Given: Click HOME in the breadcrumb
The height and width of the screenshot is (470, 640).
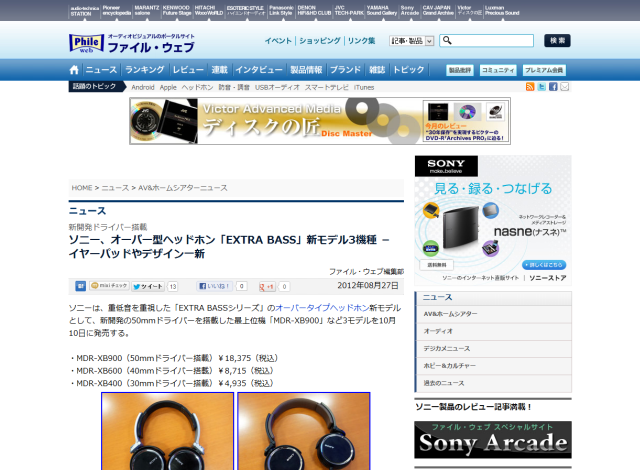Looking at the screenshot, I should tap(82, 188).
